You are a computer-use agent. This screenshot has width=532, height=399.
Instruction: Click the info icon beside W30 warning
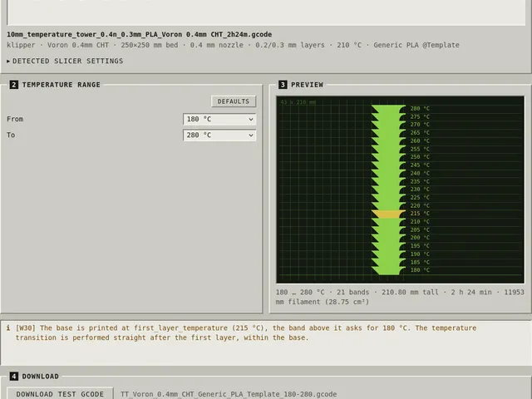[x=8, y=328]
